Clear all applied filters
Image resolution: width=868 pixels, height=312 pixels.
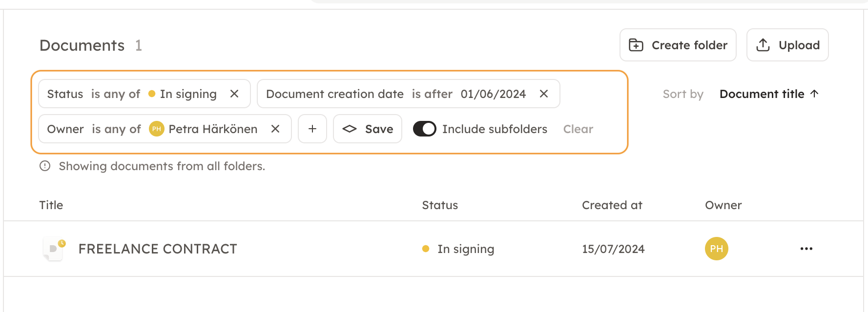tap(578, 129)
